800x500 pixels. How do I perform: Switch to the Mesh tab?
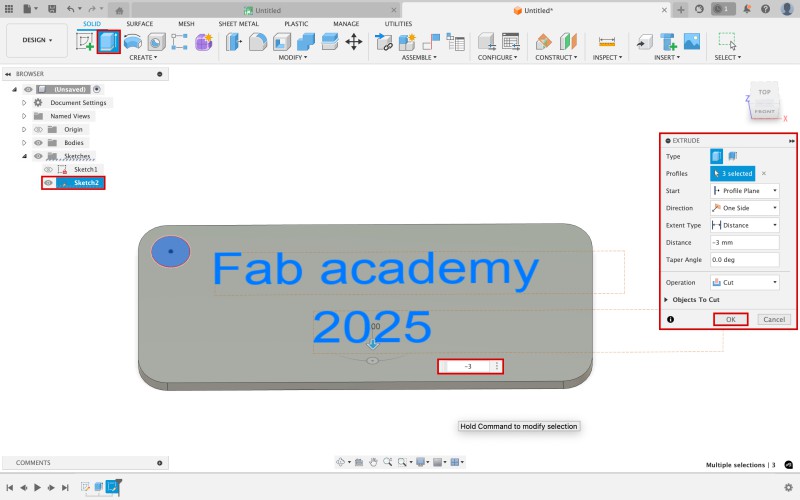click(x=186, y=23)
